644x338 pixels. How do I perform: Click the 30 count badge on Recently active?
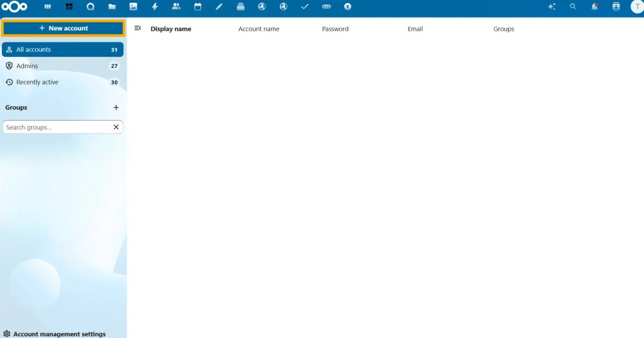pos(114,82)
